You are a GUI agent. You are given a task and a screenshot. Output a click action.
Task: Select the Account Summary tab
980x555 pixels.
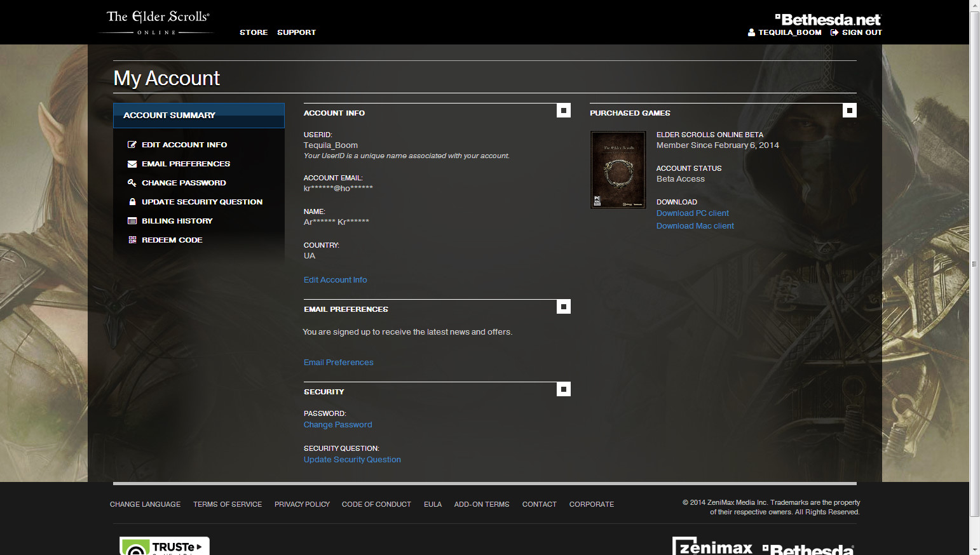pos(199,116)
